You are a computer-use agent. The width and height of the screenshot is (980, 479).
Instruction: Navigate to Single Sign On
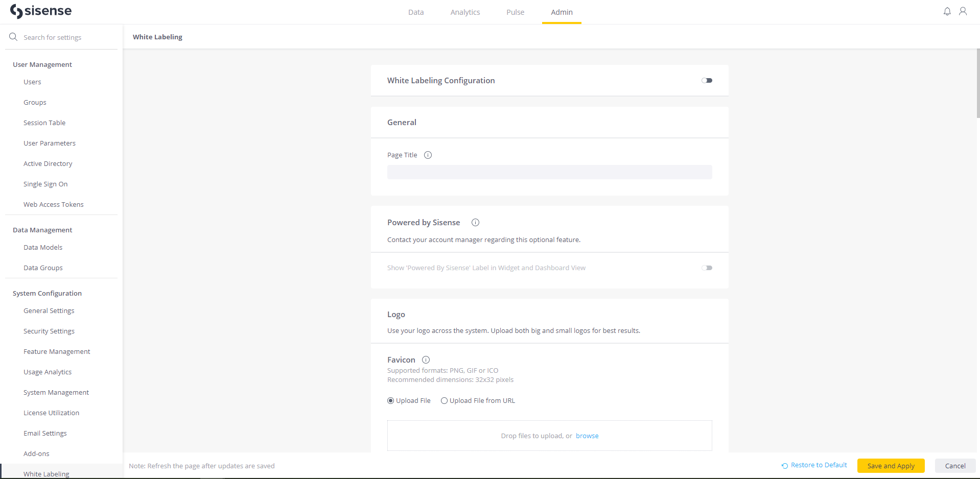(45, 184)
